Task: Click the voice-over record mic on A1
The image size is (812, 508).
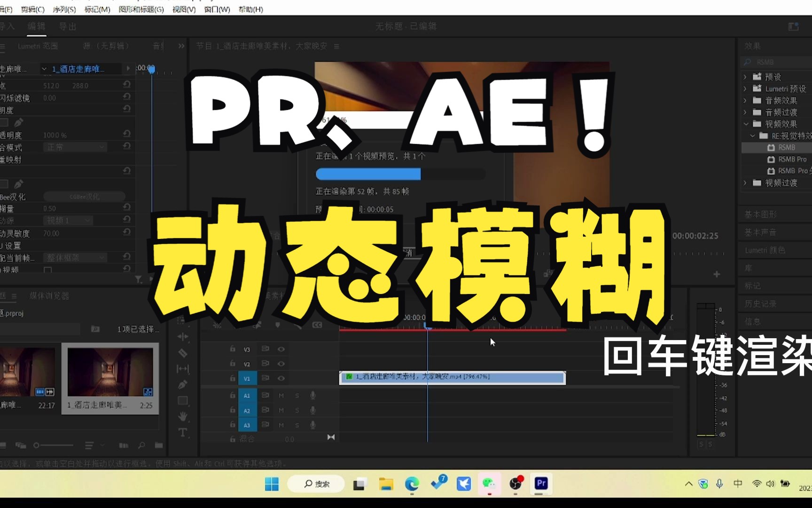Action: [x=312, y=396]
